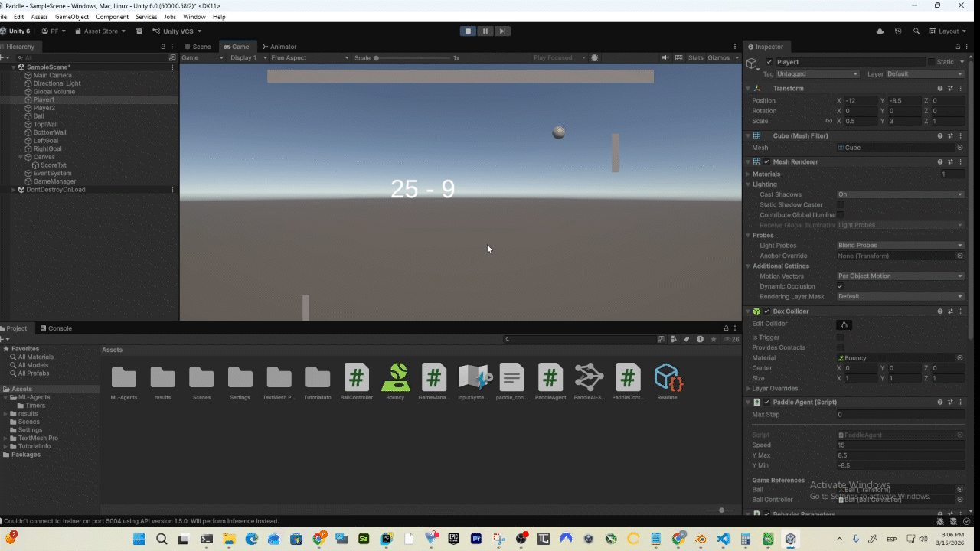Open the Component menu
Screen dimensions: 980x551
click(x=113, y=17)
